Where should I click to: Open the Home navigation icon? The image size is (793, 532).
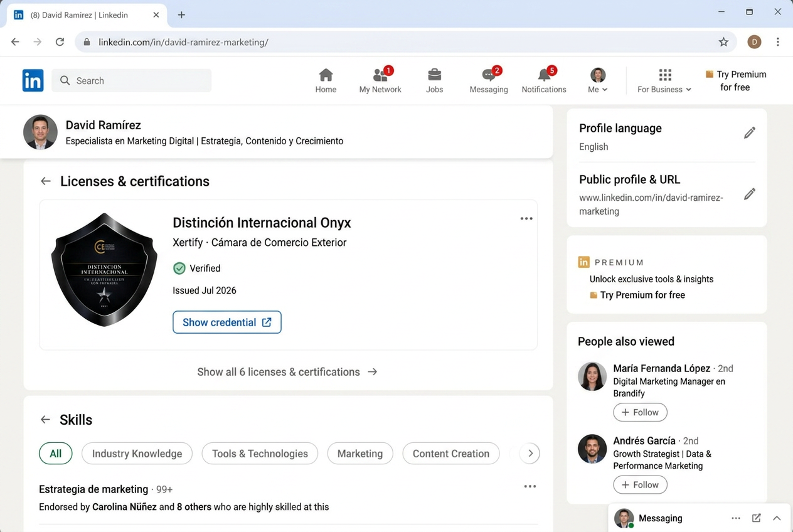point(326,81)
